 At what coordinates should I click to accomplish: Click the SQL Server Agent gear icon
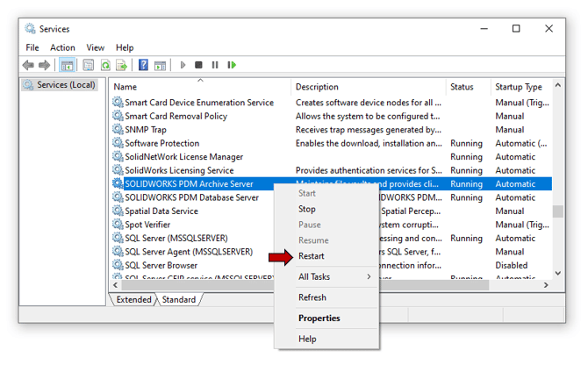[118, 251]
